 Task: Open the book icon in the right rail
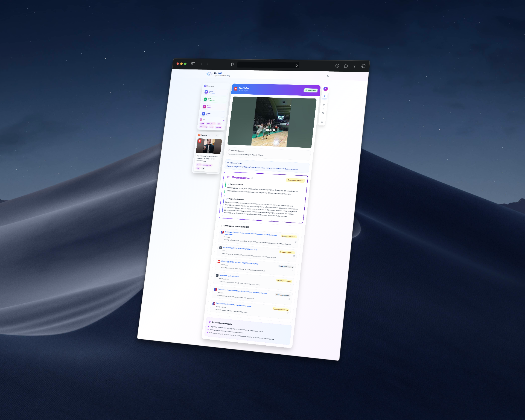point(323,113)
